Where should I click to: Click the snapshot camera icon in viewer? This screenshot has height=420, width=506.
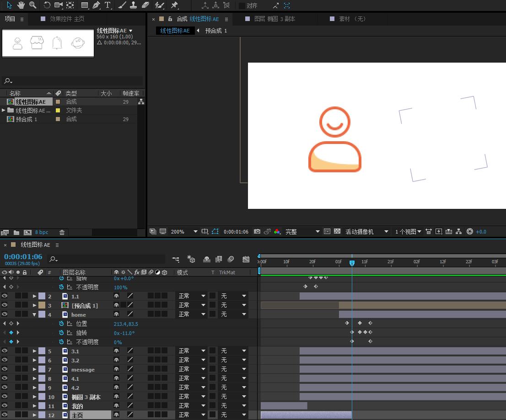(x=257, y=232)
